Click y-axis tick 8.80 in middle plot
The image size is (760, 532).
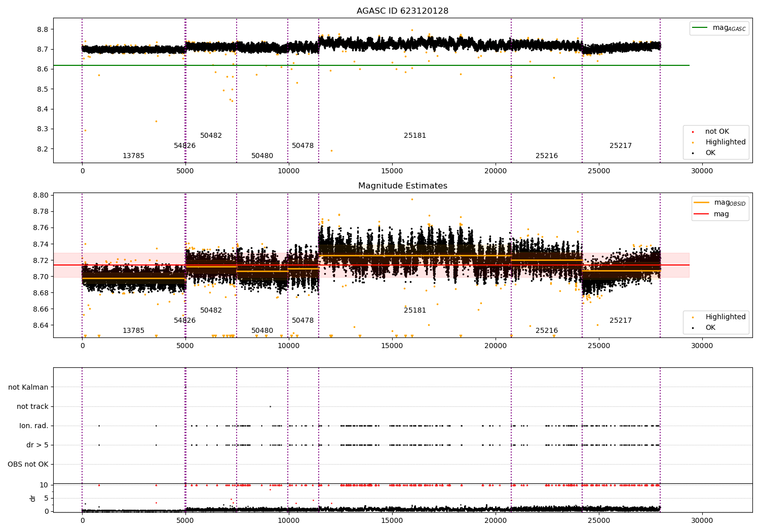[x=41, y=196]
